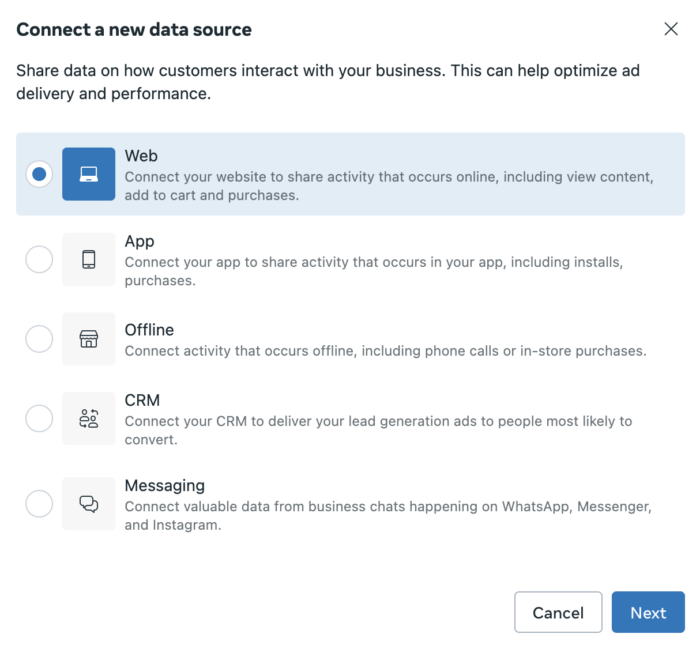
Task: Close the data source dialog
Action: click(671, 29)
